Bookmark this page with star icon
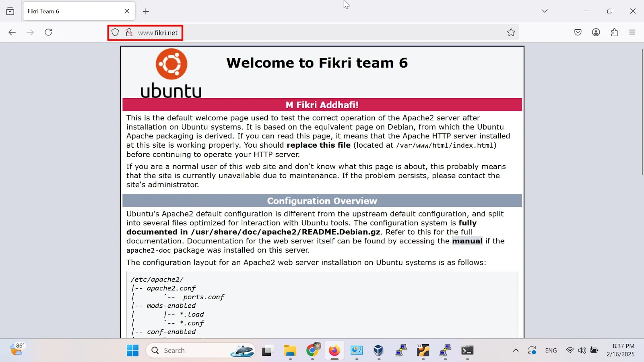Screen dimensions: 644x362 point(511,33)
